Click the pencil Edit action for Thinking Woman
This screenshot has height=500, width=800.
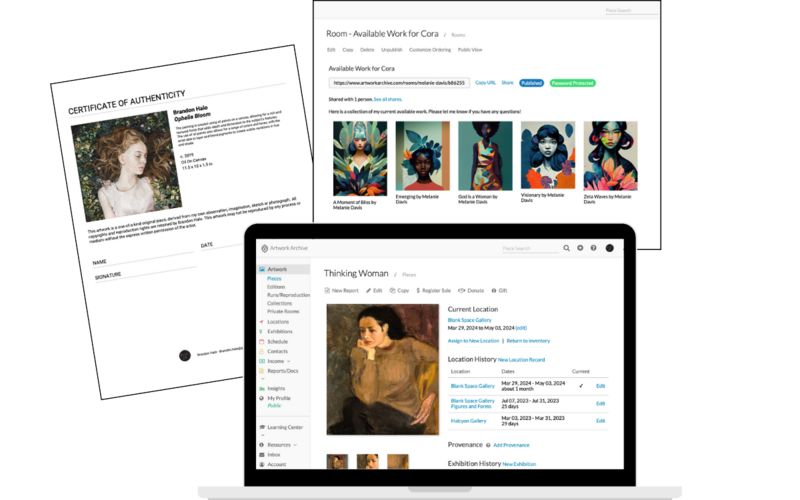tap(374, 290)
